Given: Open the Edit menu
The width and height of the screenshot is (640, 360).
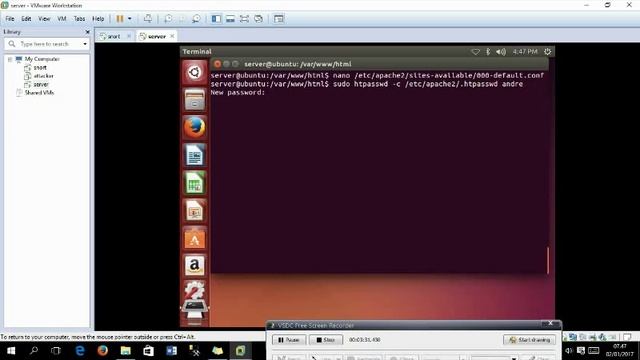Looking at the screenshot, I should (26, 19).
